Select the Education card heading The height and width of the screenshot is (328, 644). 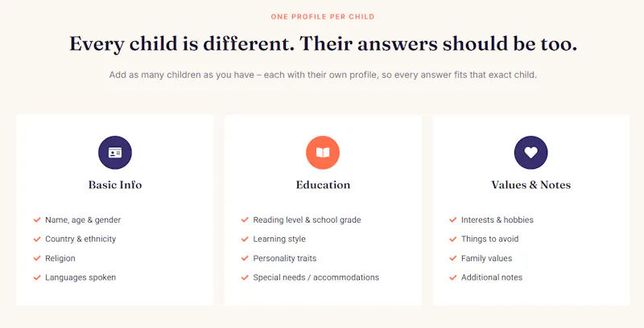pos(323,185)
